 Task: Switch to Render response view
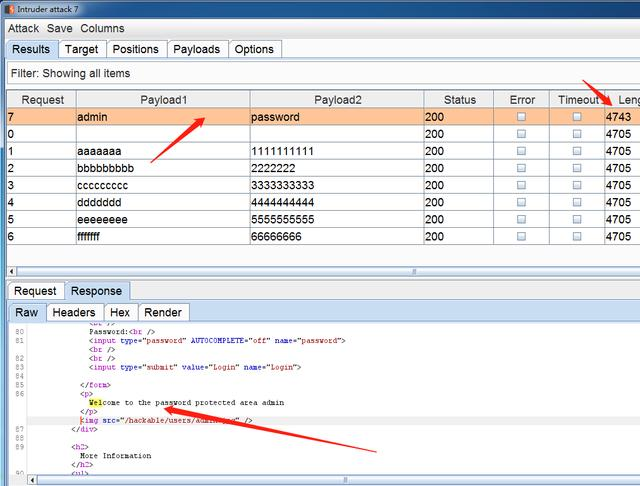163,313
